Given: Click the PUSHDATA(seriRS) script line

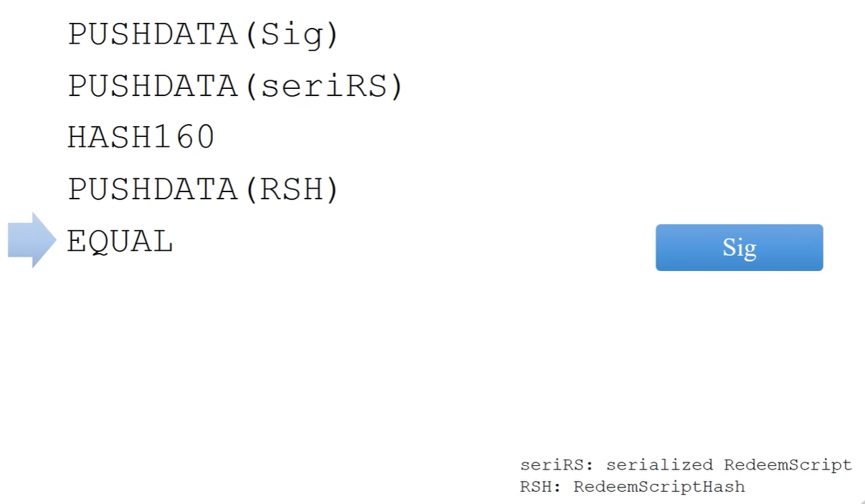Looking at the screenshot, I should click(x=237, y=86).
